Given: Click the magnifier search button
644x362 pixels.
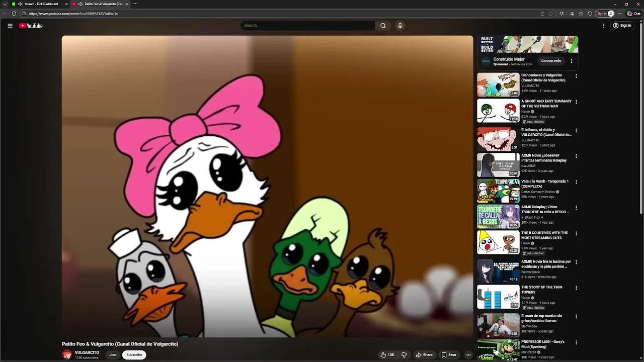Looking at the screenshot, I should pos(383,26).
